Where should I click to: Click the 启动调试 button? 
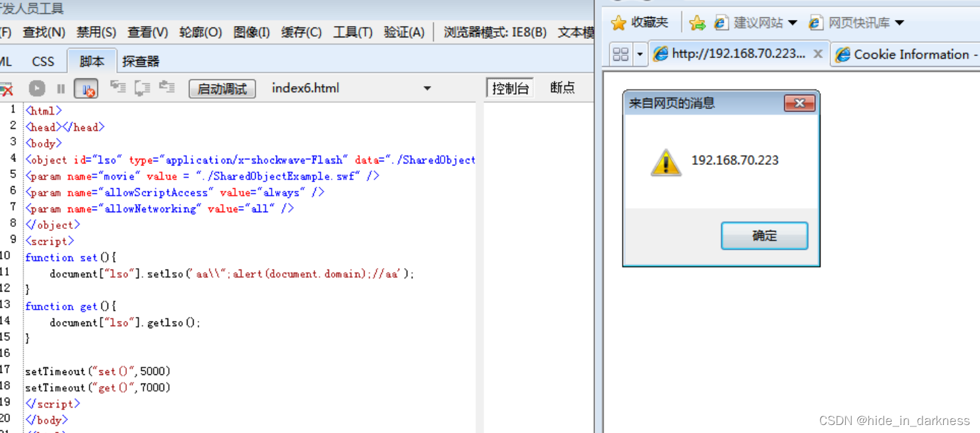pos(222,89)
